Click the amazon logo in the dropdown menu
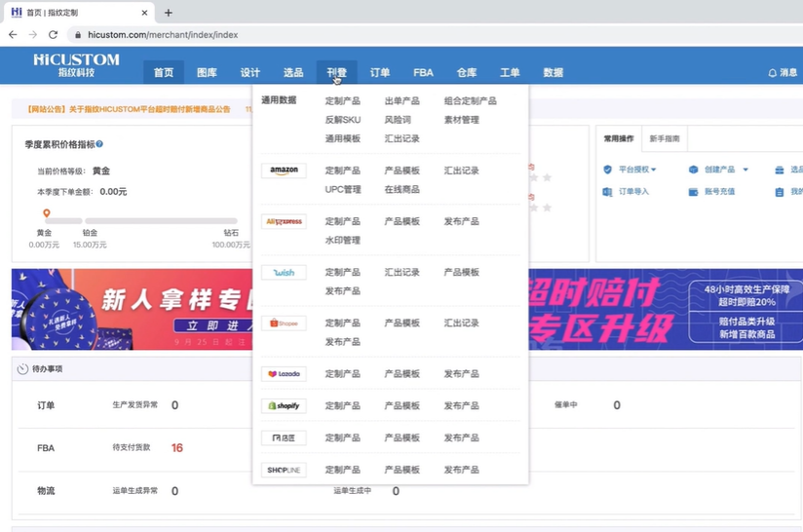Image resolution: width=803 pixels, height=532 pixels. [284, 171]
